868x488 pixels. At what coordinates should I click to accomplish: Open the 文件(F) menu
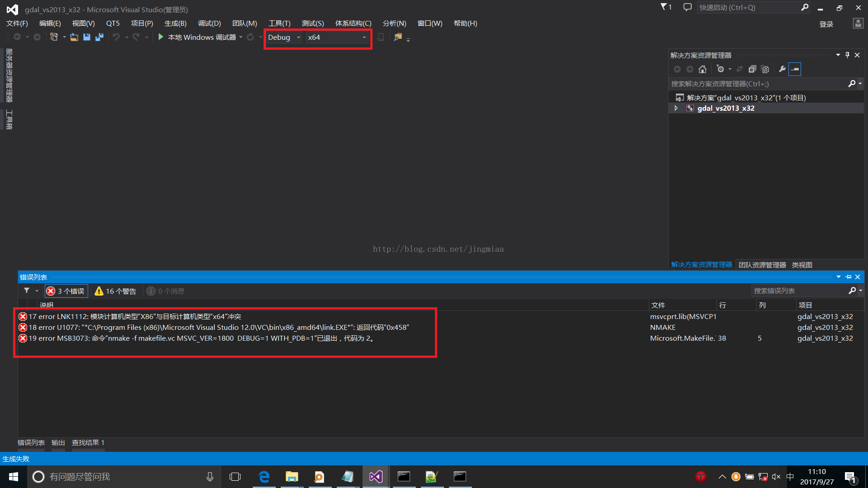tap(17, 23)
